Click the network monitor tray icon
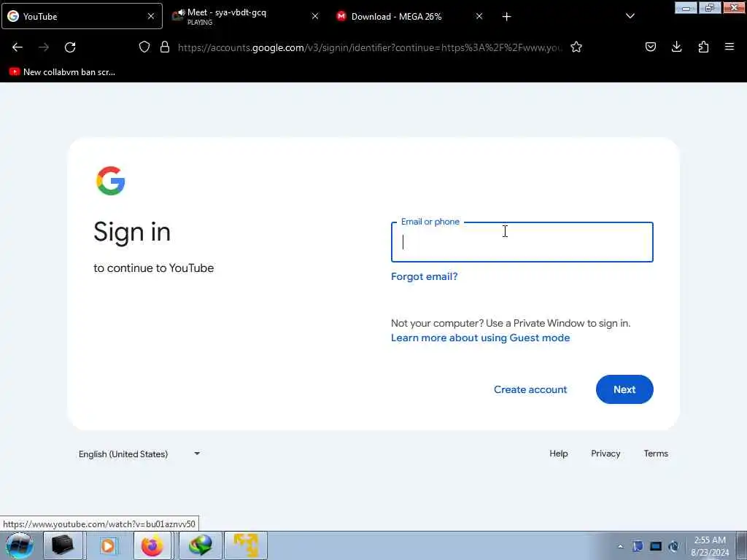This screenshot has height=560, width=747. coord(656,546)
